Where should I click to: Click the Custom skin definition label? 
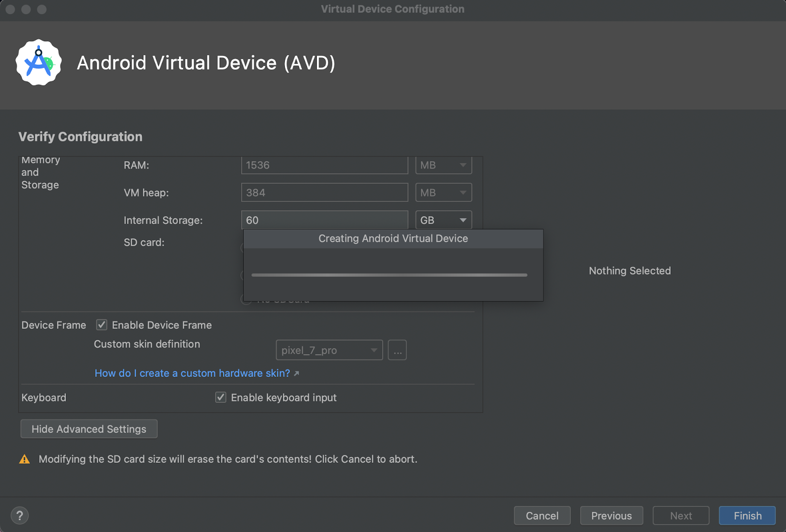pos(147,344)
